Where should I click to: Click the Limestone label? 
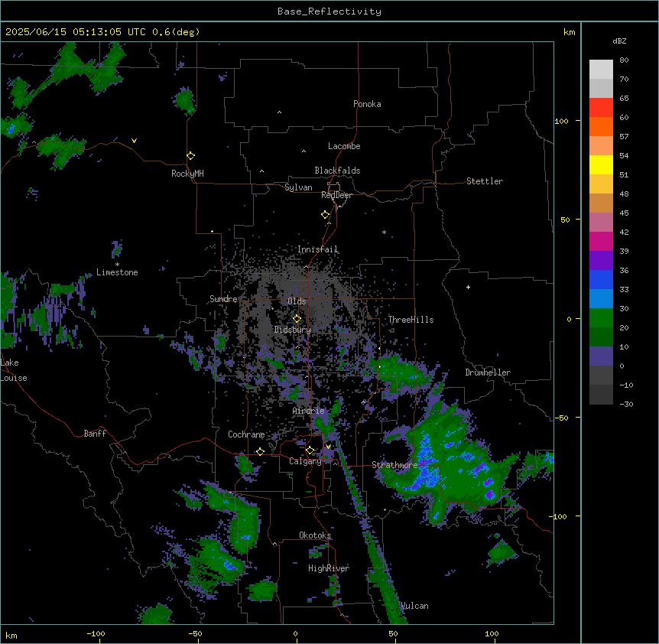[117, 272]
